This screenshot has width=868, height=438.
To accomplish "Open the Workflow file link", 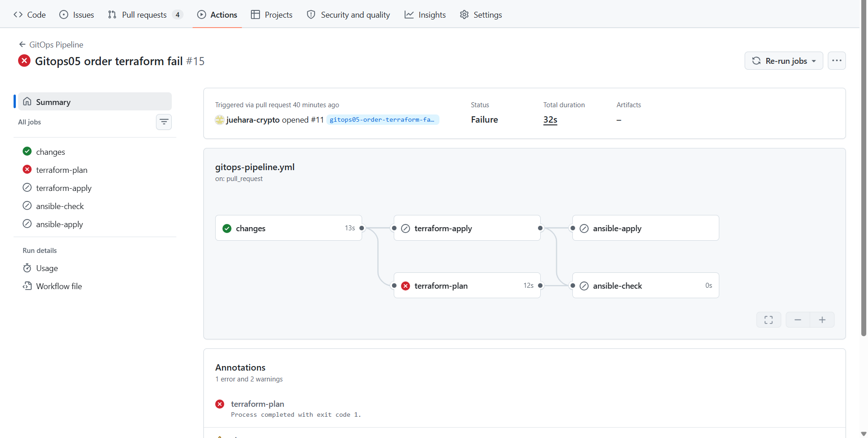I will (x=95, y=286).
